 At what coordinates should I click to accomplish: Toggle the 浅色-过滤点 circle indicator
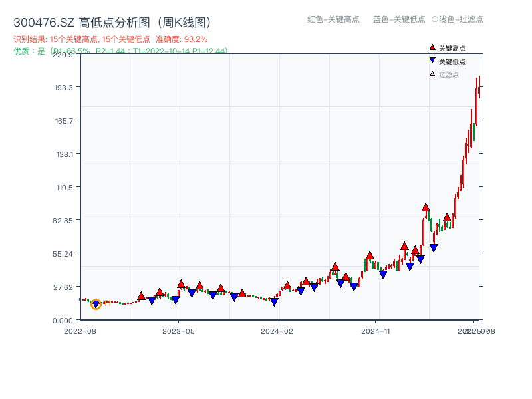pyautogui.click(x=435, y=19)
